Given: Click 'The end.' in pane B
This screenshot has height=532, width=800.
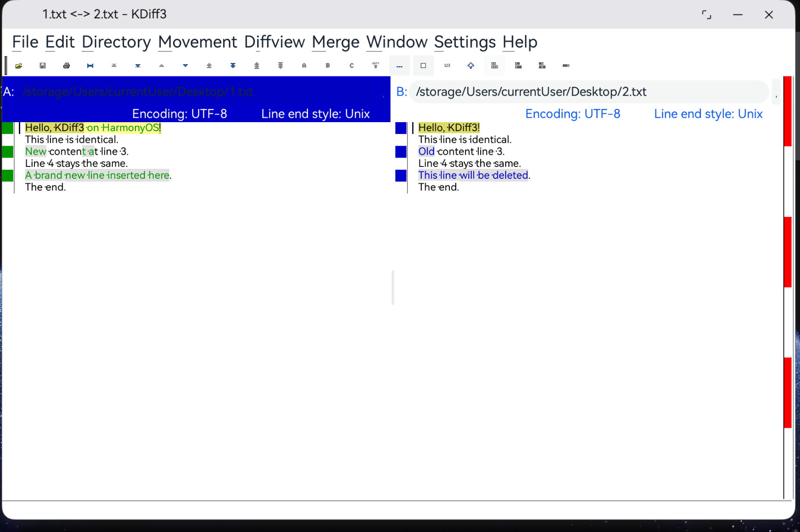Looking at the screenshot, I should pos(439,187).
